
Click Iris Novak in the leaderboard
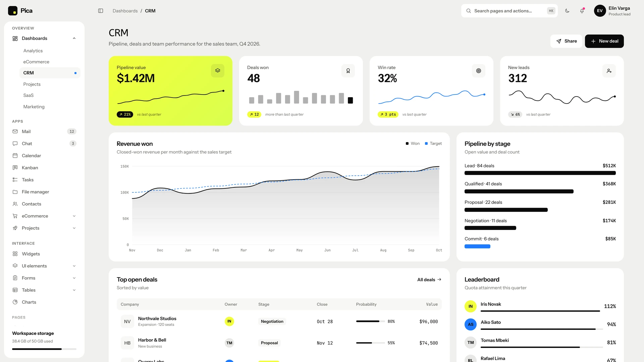(540, 306)
